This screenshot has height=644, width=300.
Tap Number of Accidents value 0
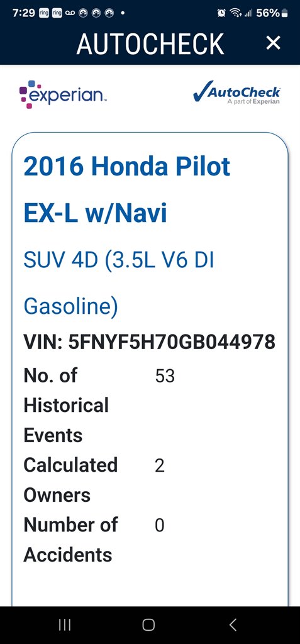(160, 526)
